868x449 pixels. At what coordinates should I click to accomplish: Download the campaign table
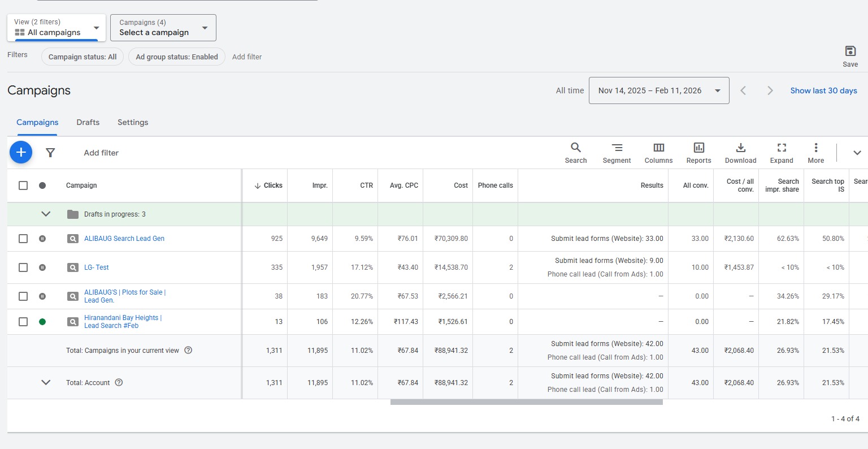pyautogui.click(x=740, y=153)
